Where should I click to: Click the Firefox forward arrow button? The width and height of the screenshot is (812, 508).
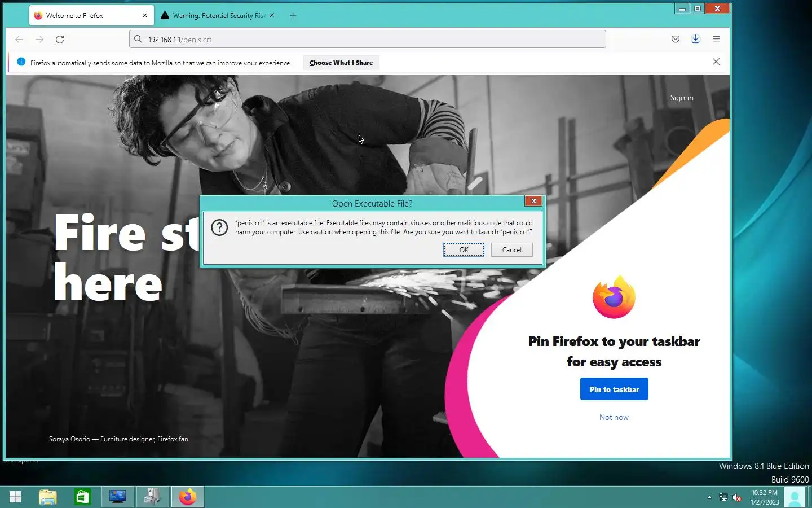pos(39,40)
